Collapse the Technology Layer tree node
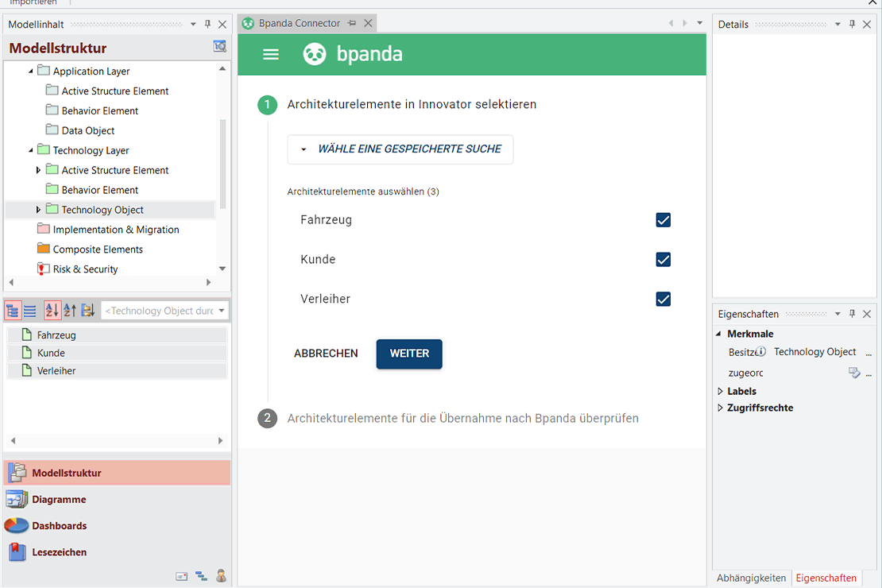The image size is (882, 588). coord(30,150)
